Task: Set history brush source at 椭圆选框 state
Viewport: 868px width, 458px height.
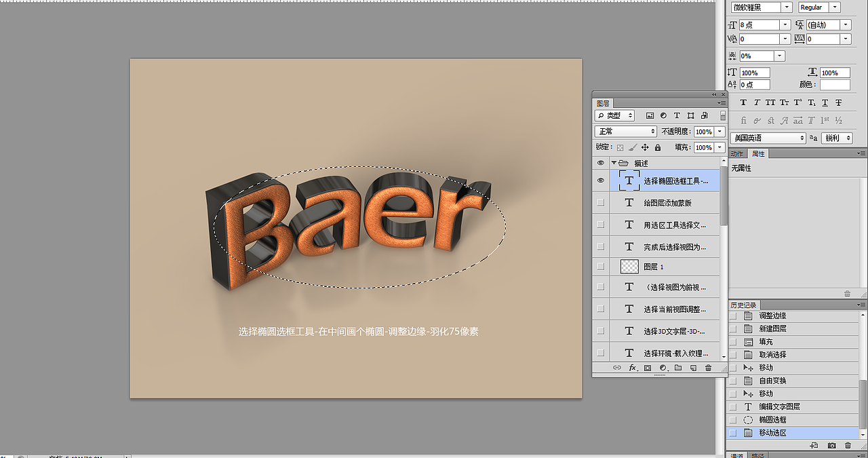Action: coord(732,420)
